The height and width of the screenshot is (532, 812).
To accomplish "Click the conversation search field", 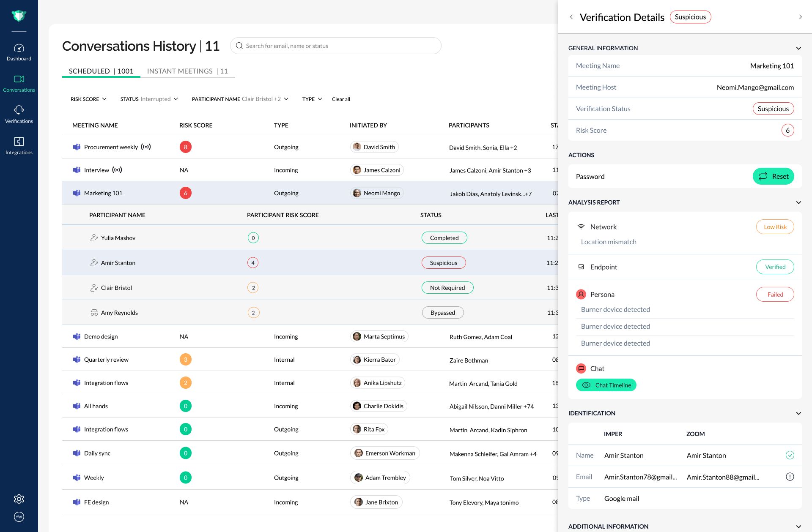I will (x=336, y=46).
